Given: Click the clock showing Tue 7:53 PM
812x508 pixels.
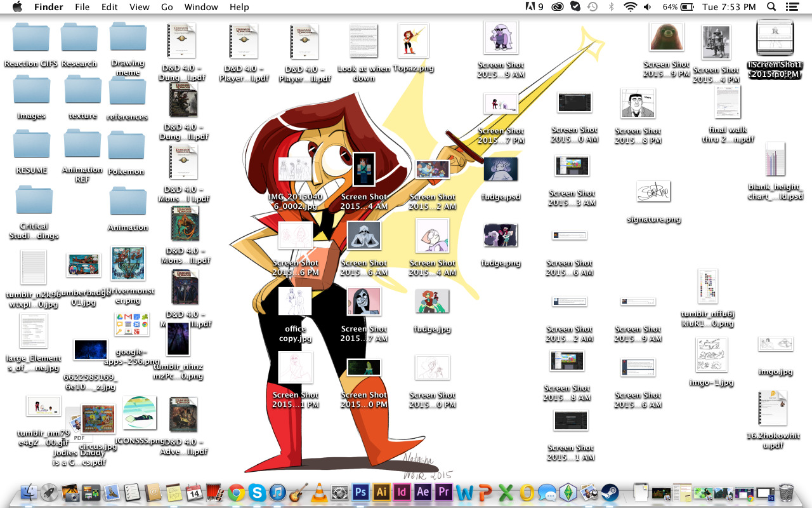Looking at the screenshot, I should pyautogui.click(x=730, y=7).
